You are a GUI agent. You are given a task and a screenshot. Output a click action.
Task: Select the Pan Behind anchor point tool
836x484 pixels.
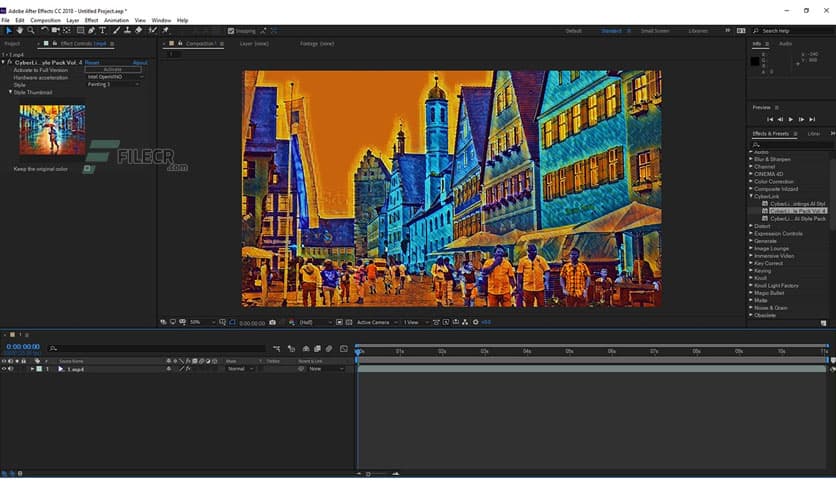[67, 31]
